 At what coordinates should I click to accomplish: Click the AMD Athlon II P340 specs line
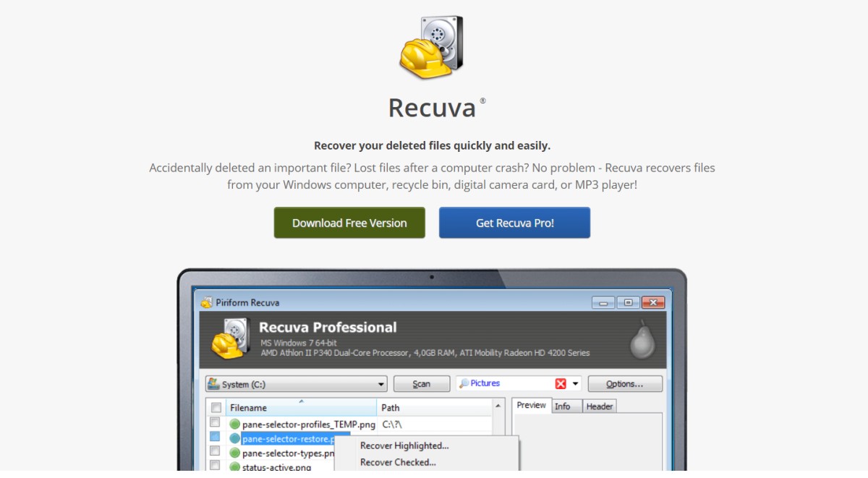425,353
